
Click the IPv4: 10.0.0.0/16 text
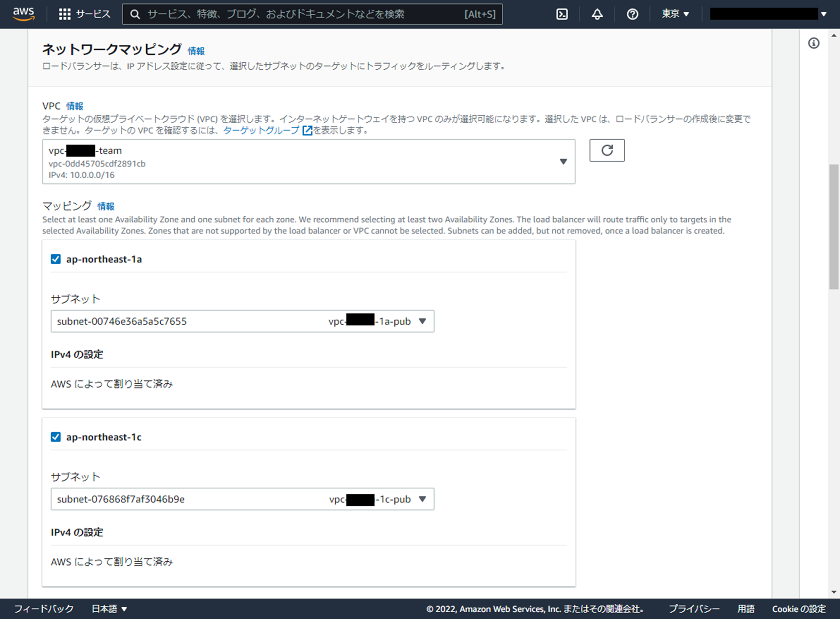tap(81, 175)
